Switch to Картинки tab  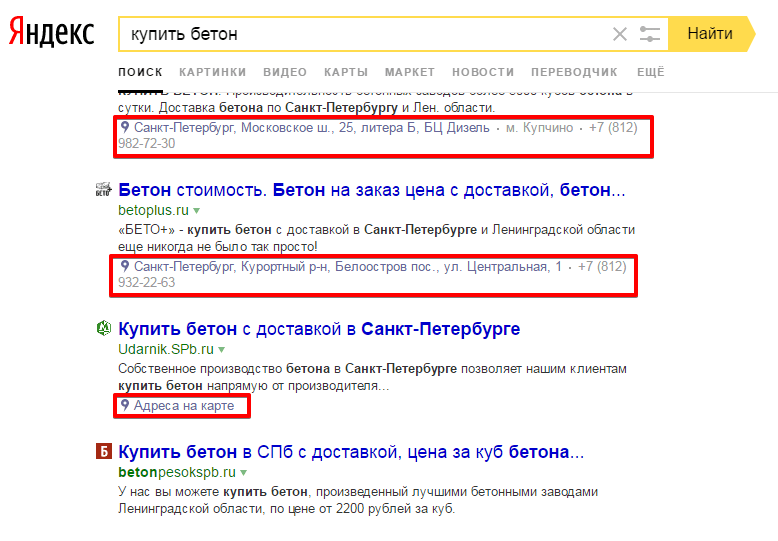[x=213, y=72]
